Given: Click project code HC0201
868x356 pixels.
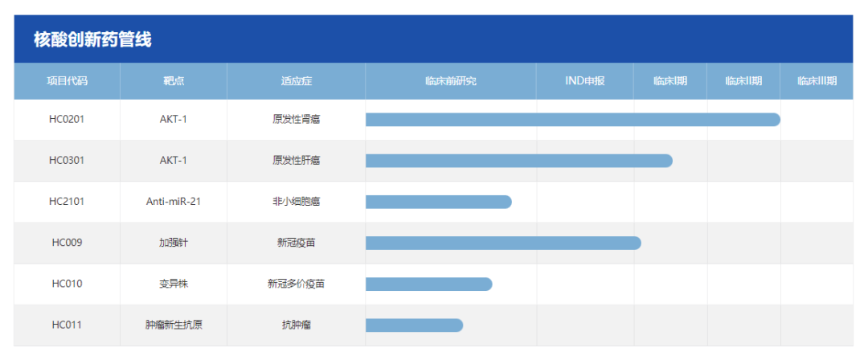Looking at the screenshot, I should point(67,119).
